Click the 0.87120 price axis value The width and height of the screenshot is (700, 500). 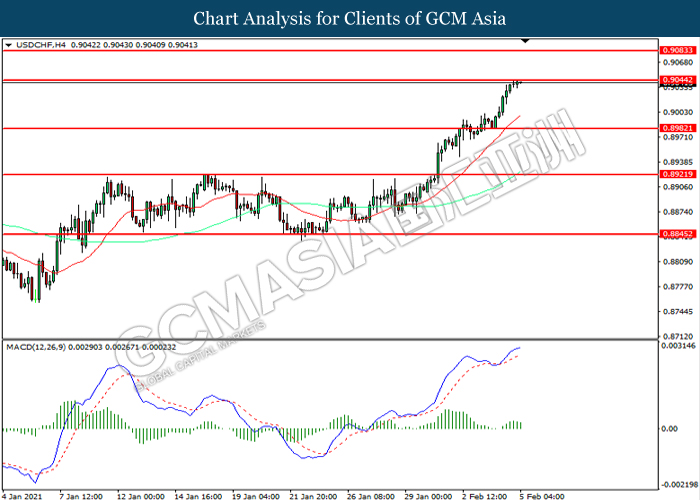click(x=678, y=336)
